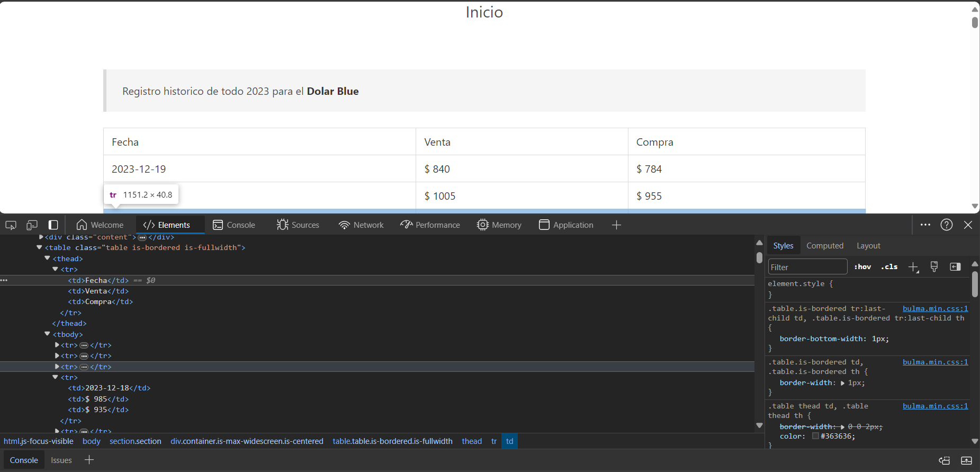Select the td breadcrumb
The height and width of the screenshot is (472, 980).
click(509, 441)
